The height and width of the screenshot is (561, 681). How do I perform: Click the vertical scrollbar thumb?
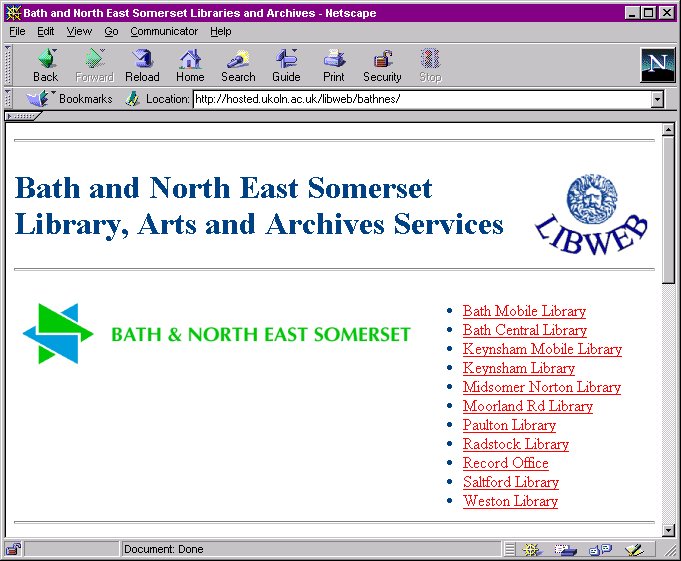(x=668, y=210)
